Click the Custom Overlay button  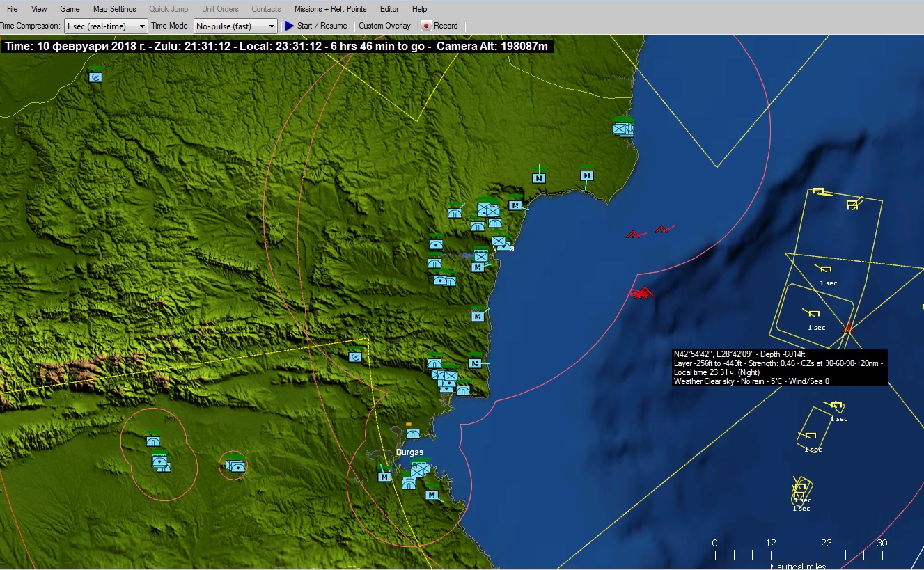click(x=384, y=26)
